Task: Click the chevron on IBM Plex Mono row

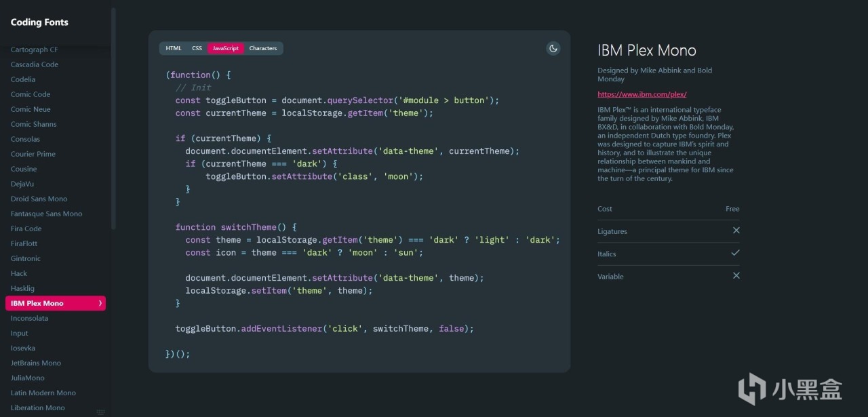Action: (x=100, y=303)
